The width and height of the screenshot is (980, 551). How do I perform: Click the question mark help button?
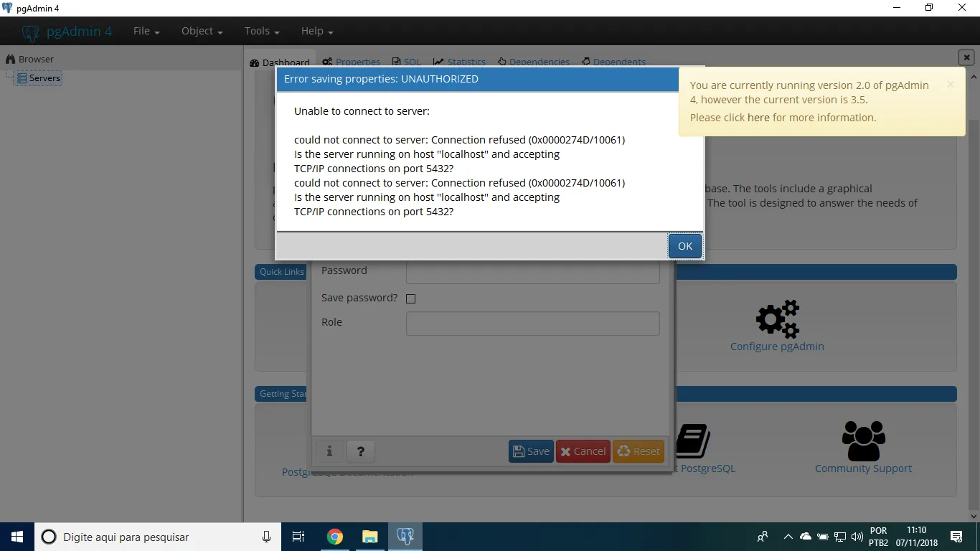(361, 451)
